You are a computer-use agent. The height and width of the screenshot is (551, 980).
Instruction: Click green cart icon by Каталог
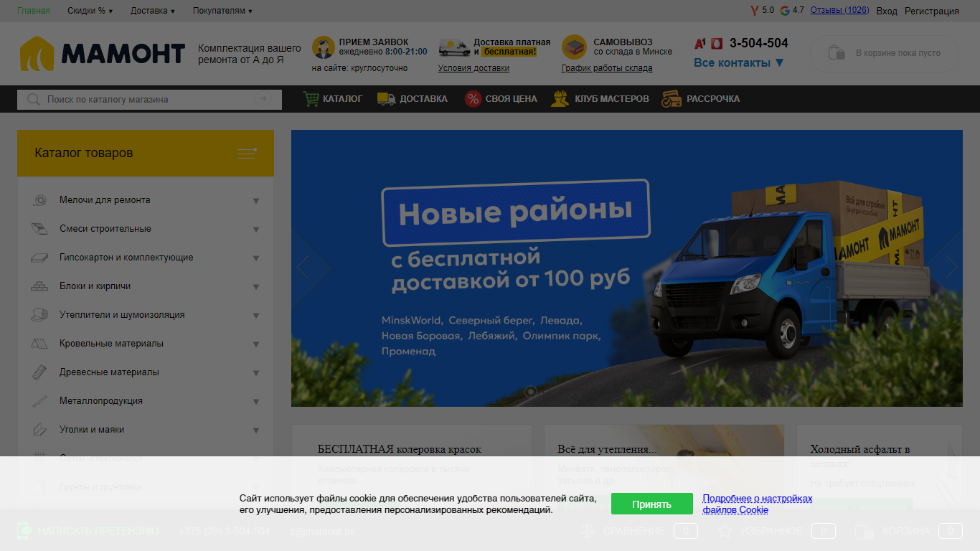tap(311, 99)
